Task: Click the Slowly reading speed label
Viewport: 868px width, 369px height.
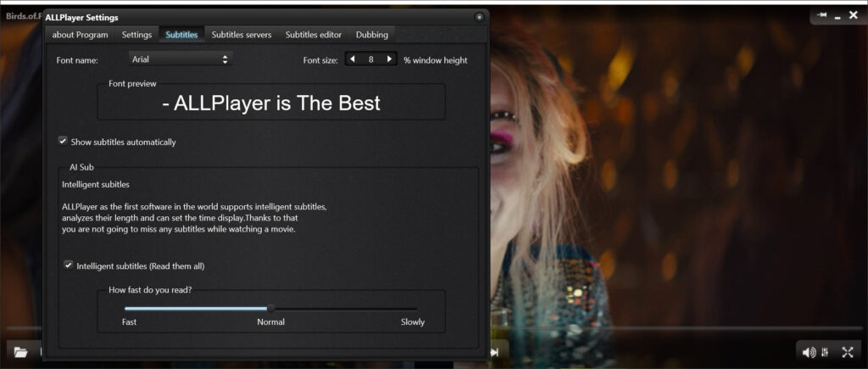Action: click(413, 321)
